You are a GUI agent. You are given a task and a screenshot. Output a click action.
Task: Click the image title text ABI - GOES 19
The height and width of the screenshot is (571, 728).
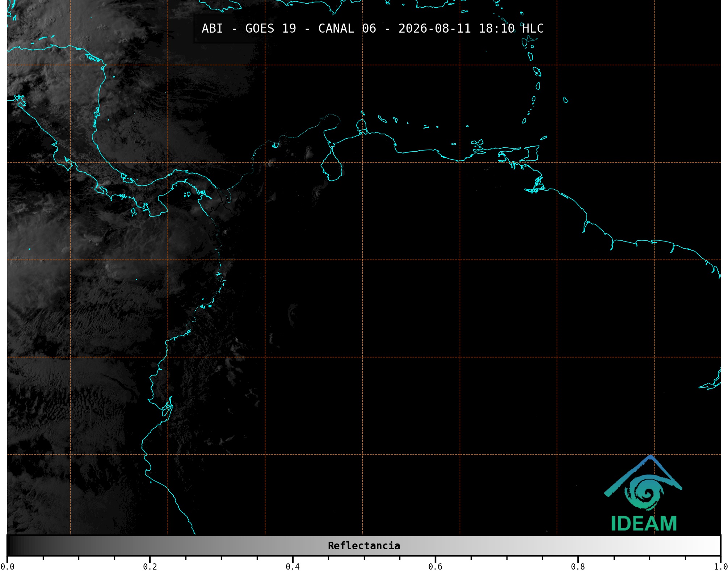249,29
